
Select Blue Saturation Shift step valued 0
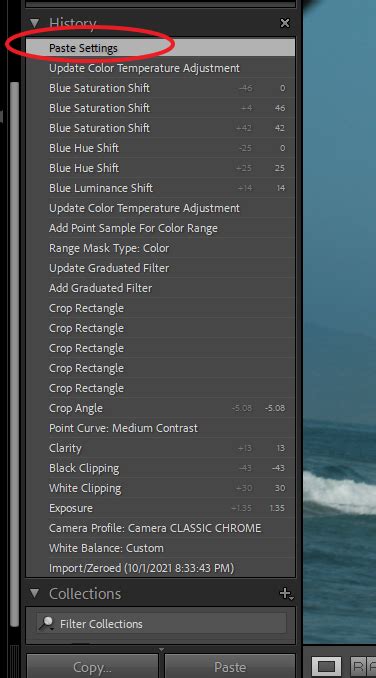[161, 88]
